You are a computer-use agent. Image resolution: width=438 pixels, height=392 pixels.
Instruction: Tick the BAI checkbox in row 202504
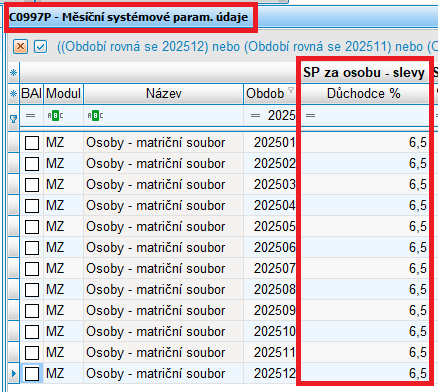click(32, 206)
